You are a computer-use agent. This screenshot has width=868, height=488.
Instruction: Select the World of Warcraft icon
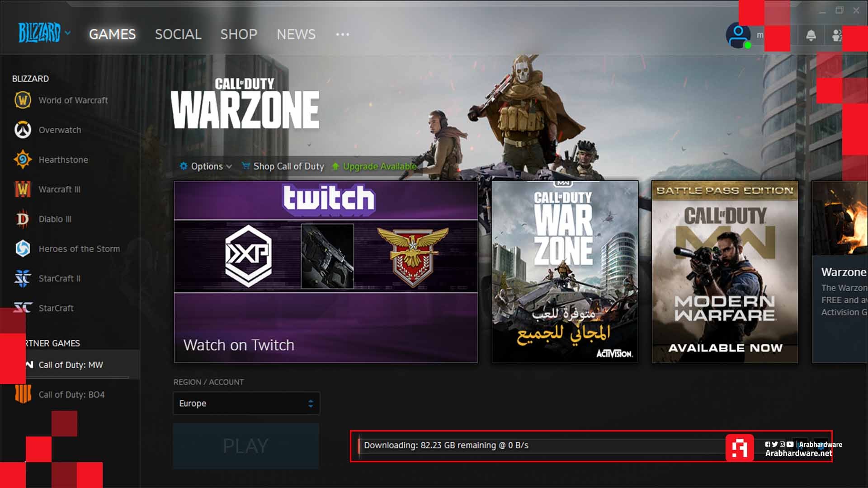point(23,100)
